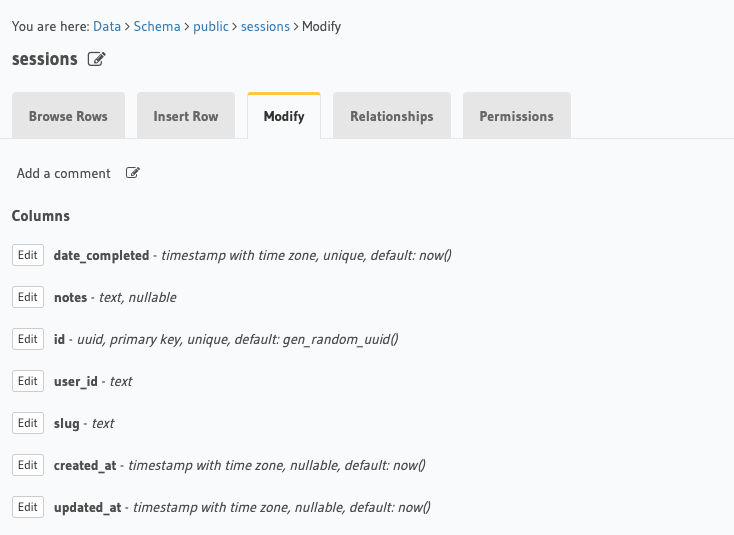Select the Modify tab

[284, 116]
